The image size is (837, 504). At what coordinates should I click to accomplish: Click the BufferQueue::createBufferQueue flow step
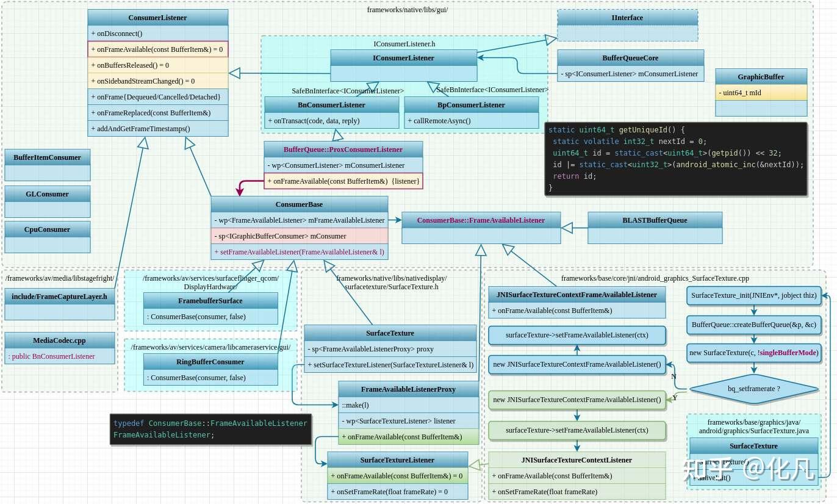[x=753, y=325]
